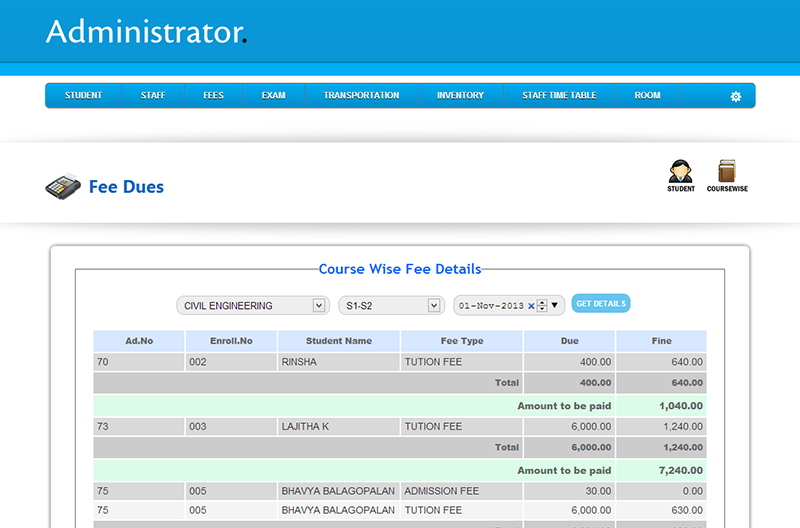Open the Transportation menu
Image resolution: width=800 pixels, height=528 pixels.
(x=361, y=96)
